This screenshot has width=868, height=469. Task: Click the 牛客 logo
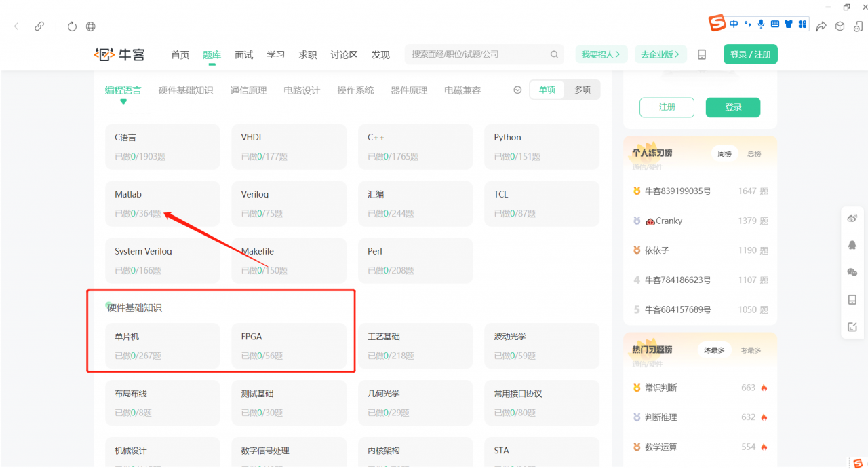[119, 54]
